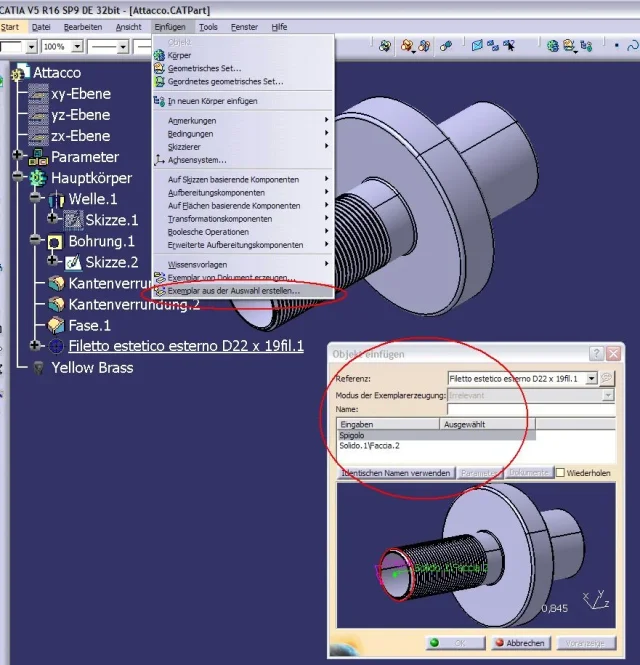Click into the Name input field
Screen dimensions: 640x665
[531, 409]
